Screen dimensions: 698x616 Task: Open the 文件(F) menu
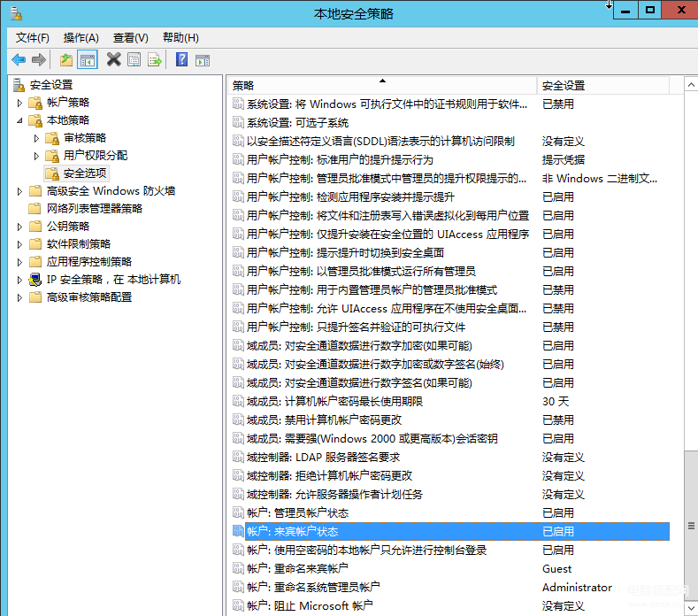32,38
